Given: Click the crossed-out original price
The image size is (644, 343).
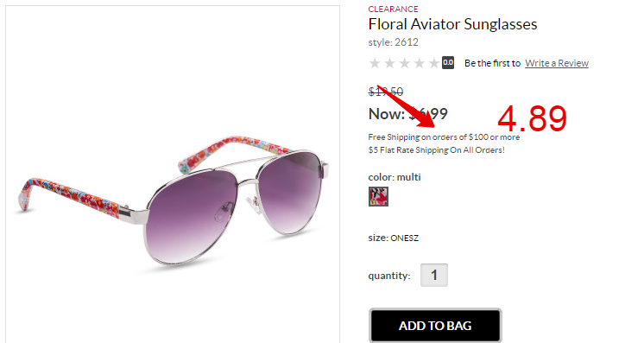Looking at the screenshot, I should point(386,92).
